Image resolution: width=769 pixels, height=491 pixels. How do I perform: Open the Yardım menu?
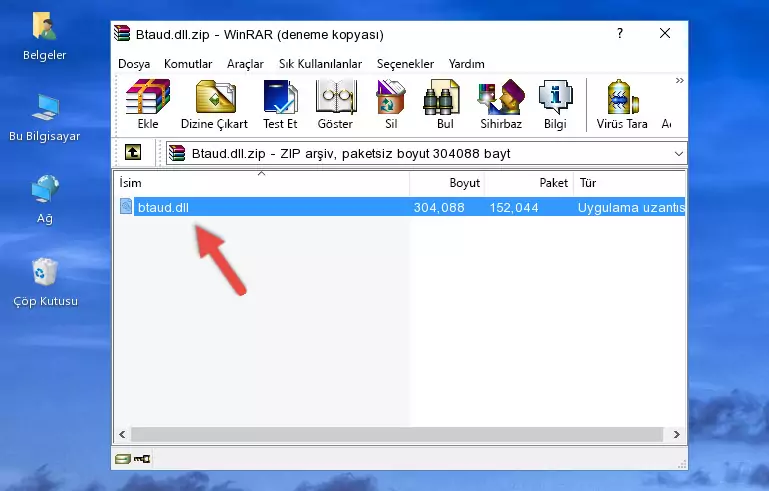click(466, 64)
